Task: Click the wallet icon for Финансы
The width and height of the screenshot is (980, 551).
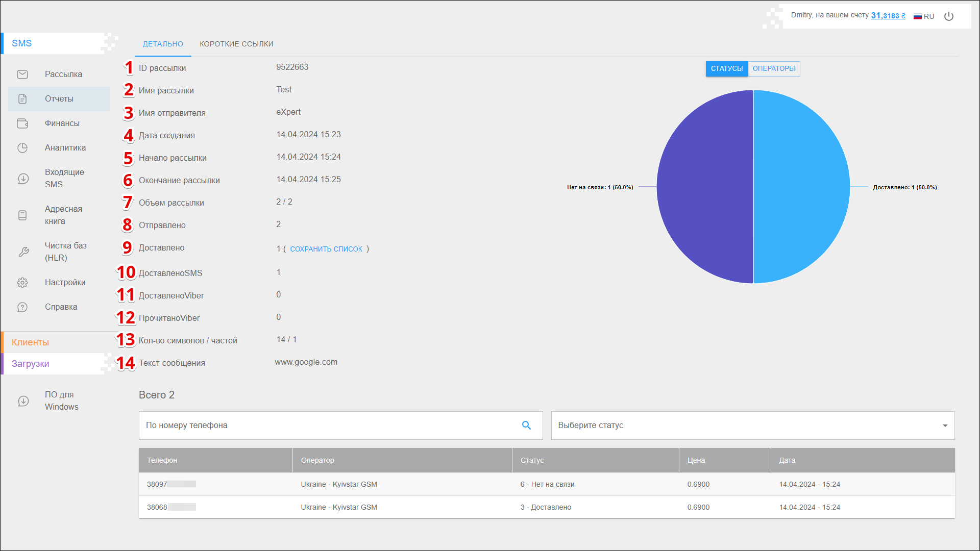Action: pyautogui.click(x=22, y=123)
